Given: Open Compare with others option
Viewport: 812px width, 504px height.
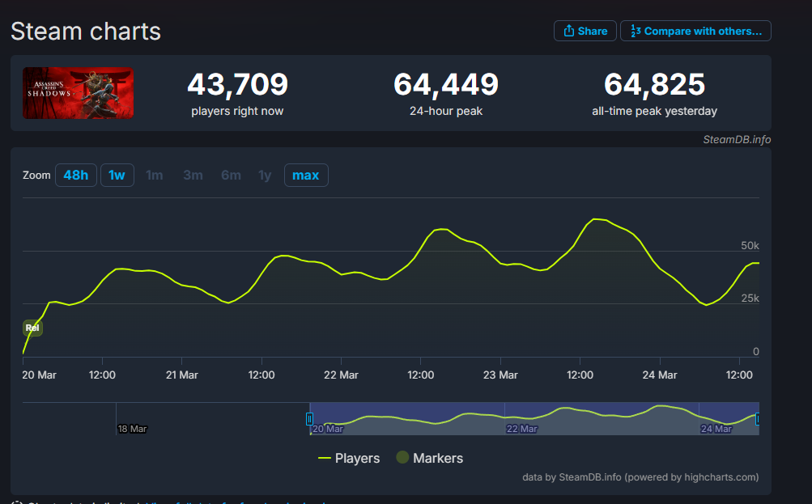Looking at the screenshot, I should pos(695,31).
